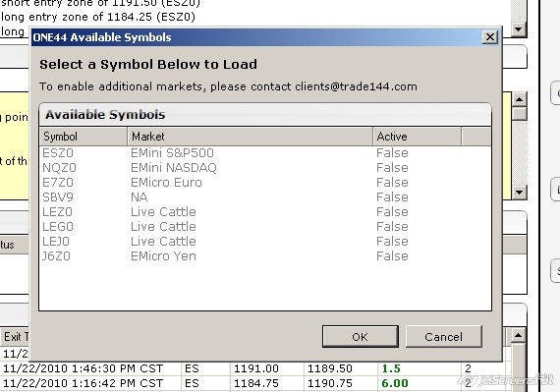Sort list by Market column header

250,137
